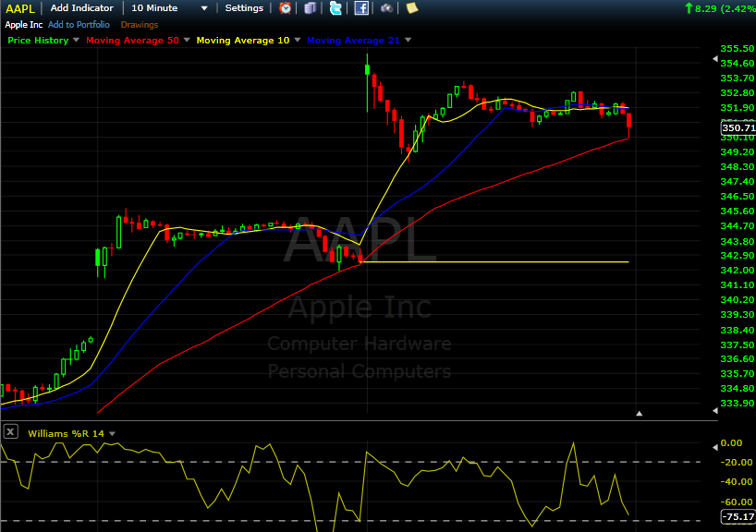
Task: Share chart via Facebook icon
Action: (x=361, y=7)
